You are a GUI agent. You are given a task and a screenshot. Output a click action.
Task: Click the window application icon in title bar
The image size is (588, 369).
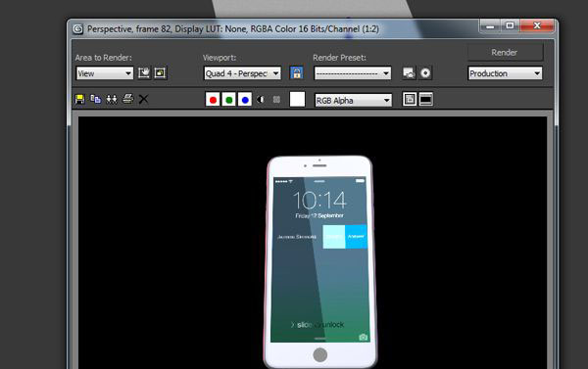pyautogui.click(x=78, y=28)
